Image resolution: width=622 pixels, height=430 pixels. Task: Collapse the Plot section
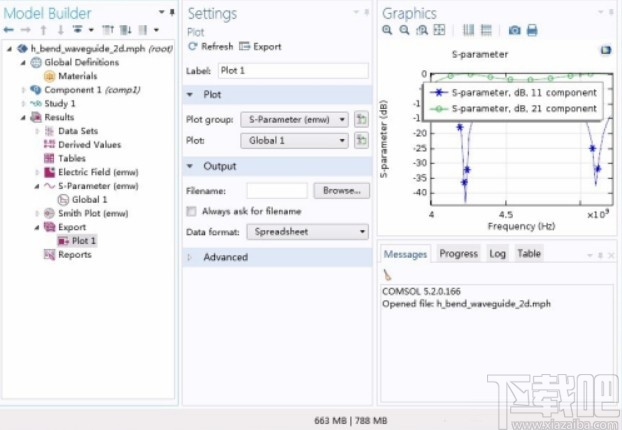[190, 95]
